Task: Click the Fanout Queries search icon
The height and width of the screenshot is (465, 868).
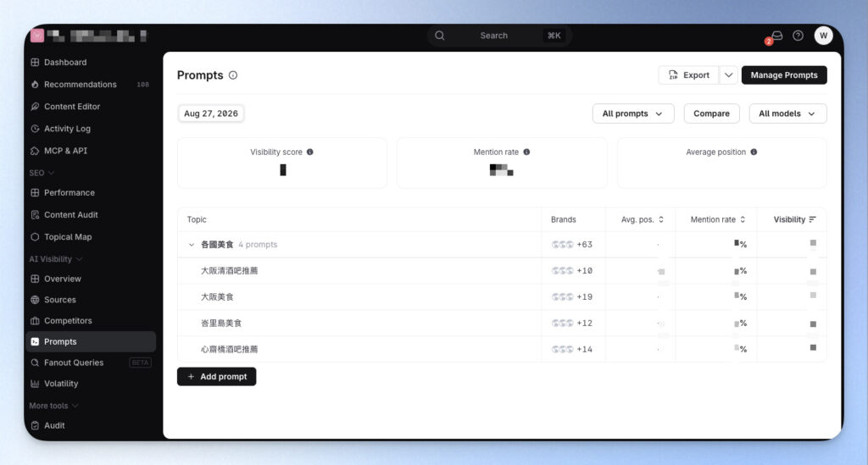Action: 35,363
